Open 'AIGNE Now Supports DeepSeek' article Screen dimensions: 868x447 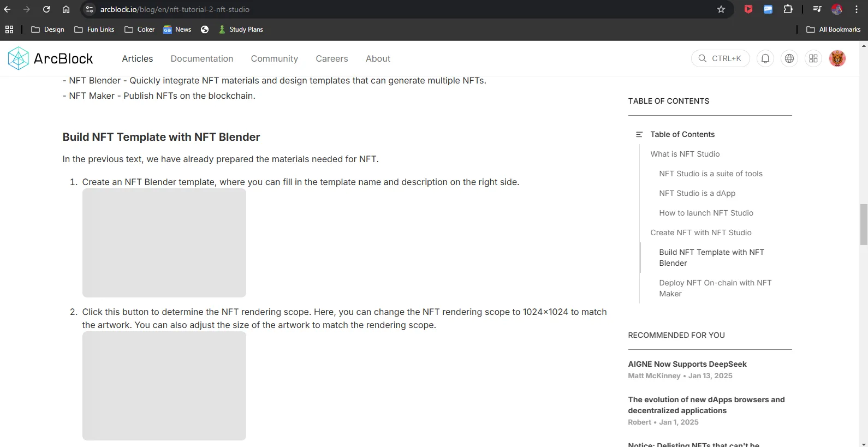pyautogui.click(x=687, y=364)
